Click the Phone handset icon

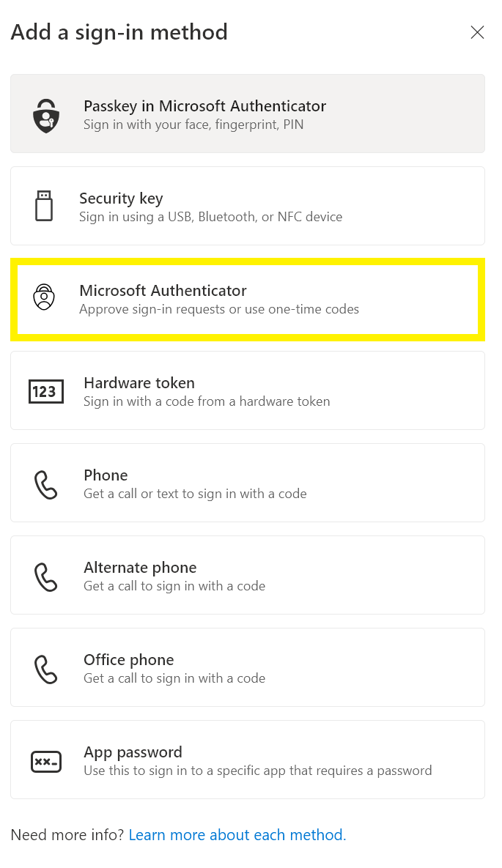click(x=46, y=484)
